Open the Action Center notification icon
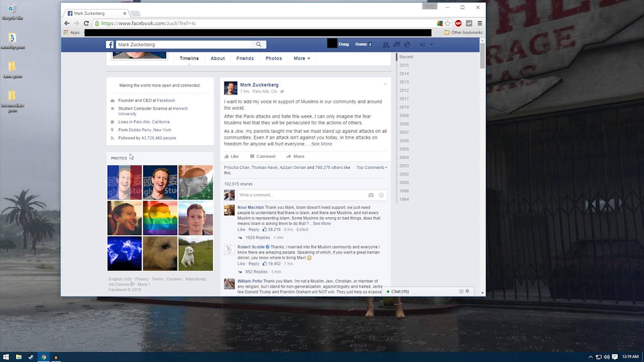The width and height of the screenshot is (644, 362). [615, 357]
